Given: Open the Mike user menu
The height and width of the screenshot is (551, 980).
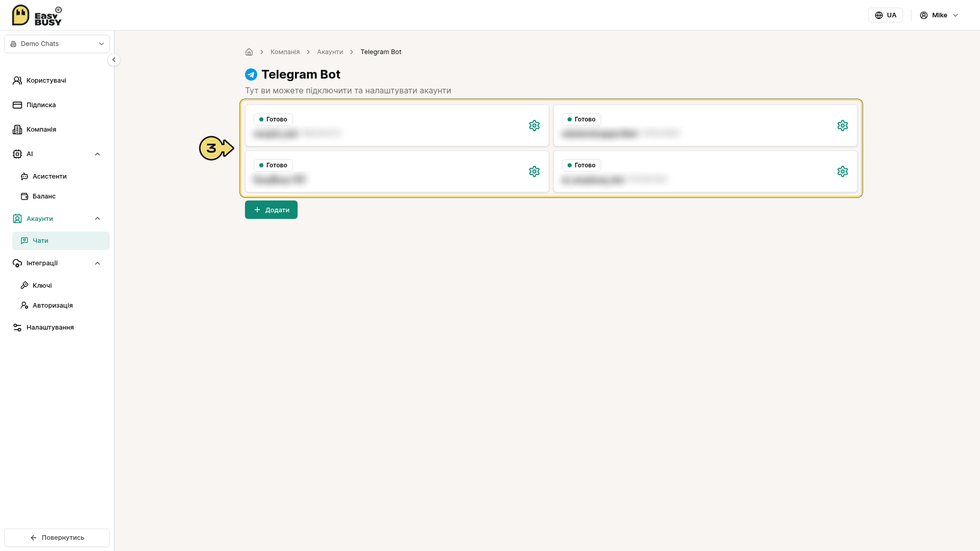Looking at the screenshot, I should click(939, 15).
